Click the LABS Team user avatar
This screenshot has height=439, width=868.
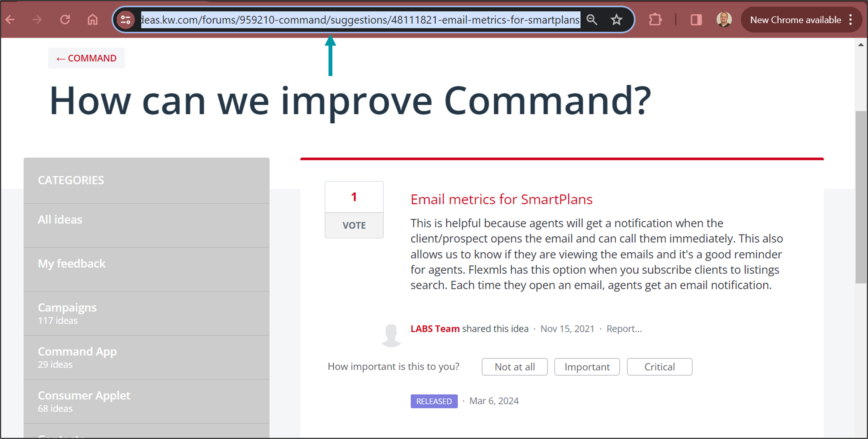click(391, 335)
